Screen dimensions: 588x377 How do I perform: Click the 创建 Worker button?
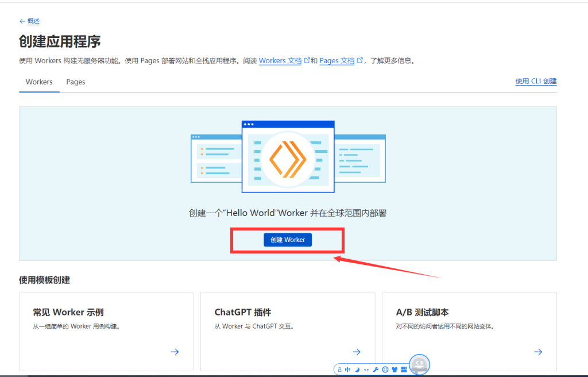287,240
